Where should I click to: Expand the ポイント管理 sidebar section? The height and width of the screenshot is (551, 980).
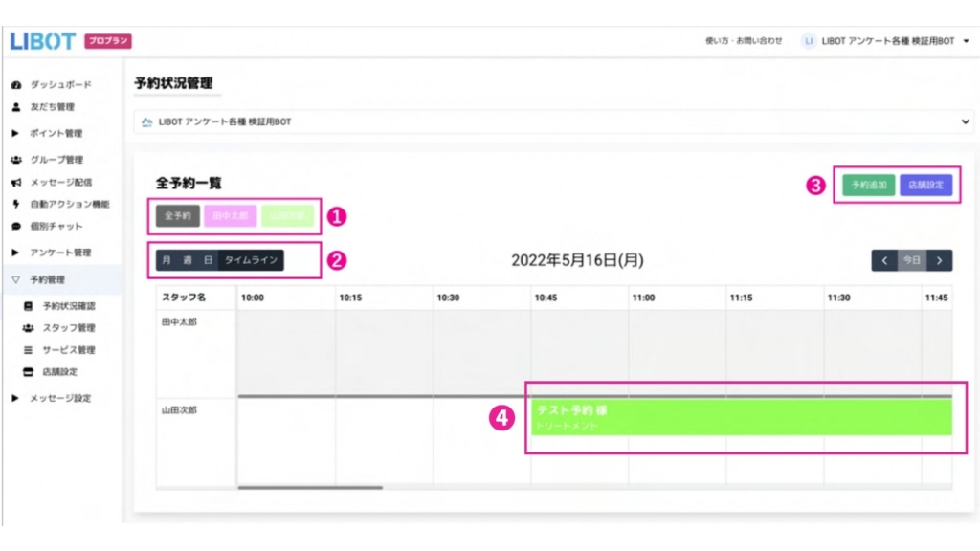click(x=16, y=133)
